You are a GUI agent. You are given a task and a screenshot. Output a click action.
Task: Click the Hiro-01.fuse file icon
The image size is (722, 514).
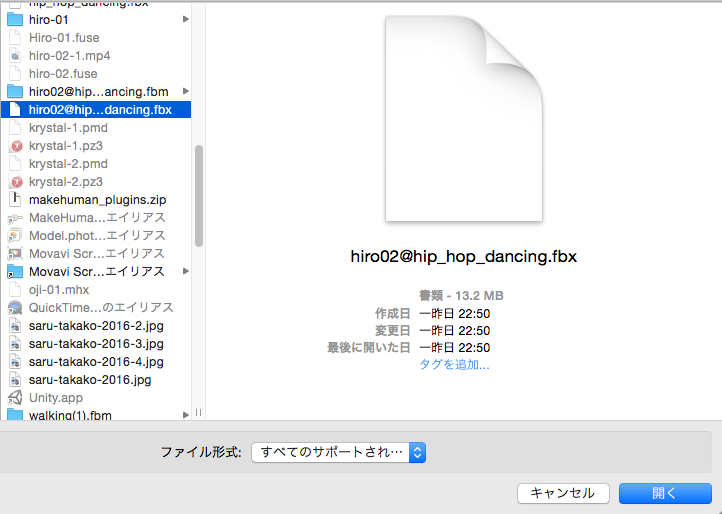coord(15,38)
